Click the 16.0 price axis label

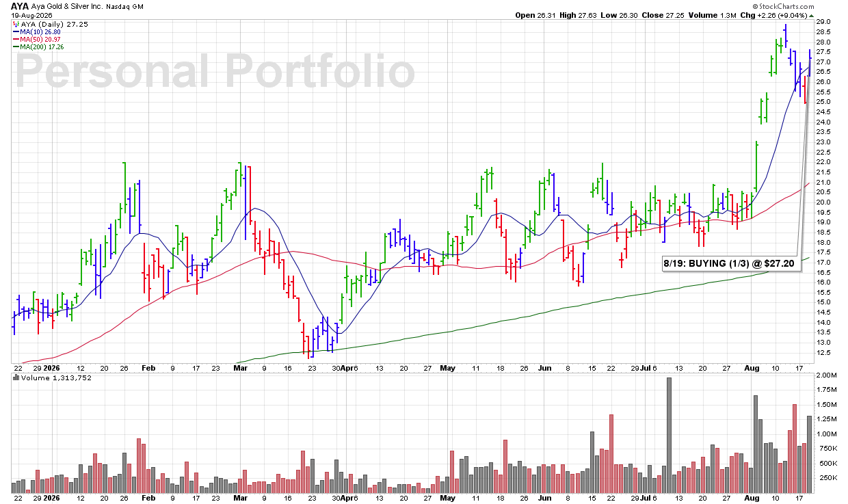(823, 282)
